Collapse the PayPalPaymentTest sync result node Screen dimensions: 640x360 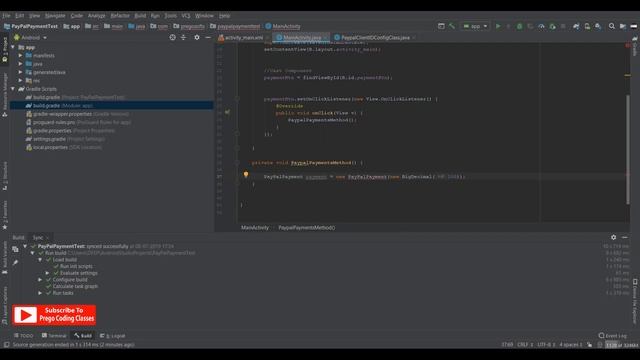click(25, 246)
